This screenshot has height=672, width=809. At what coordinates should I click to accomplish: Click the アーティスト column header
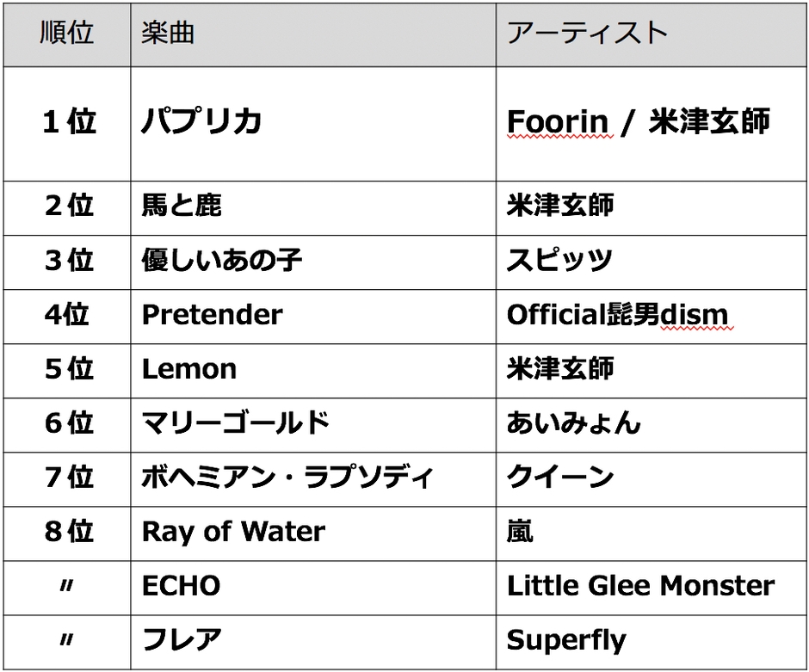pos(588,34)
